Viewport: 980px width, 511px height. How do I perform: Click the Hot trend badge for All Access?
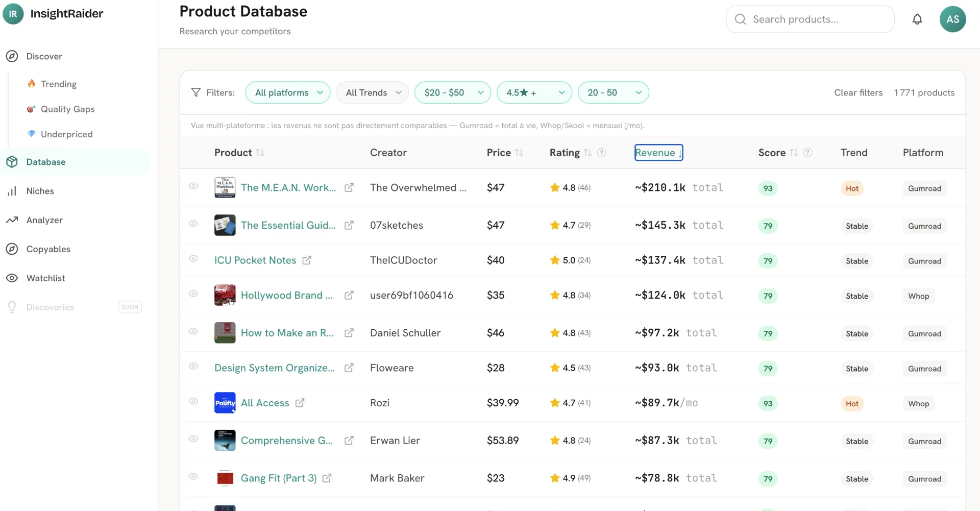pyautogui.click(x=852, y=404)
